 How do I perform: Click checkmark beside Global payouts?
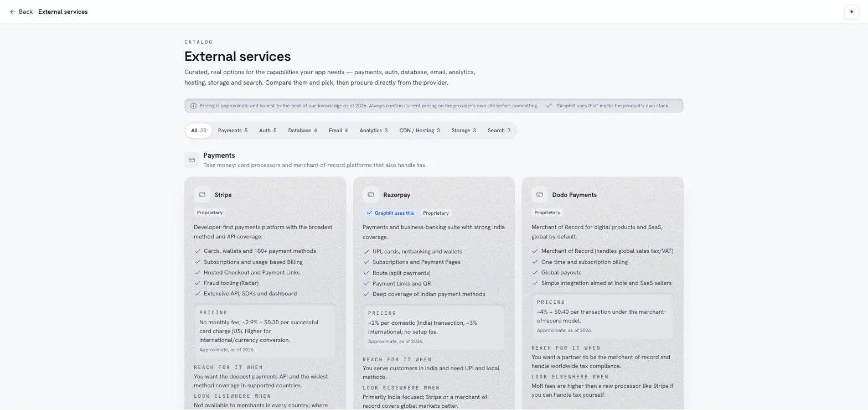pos(535,273)
